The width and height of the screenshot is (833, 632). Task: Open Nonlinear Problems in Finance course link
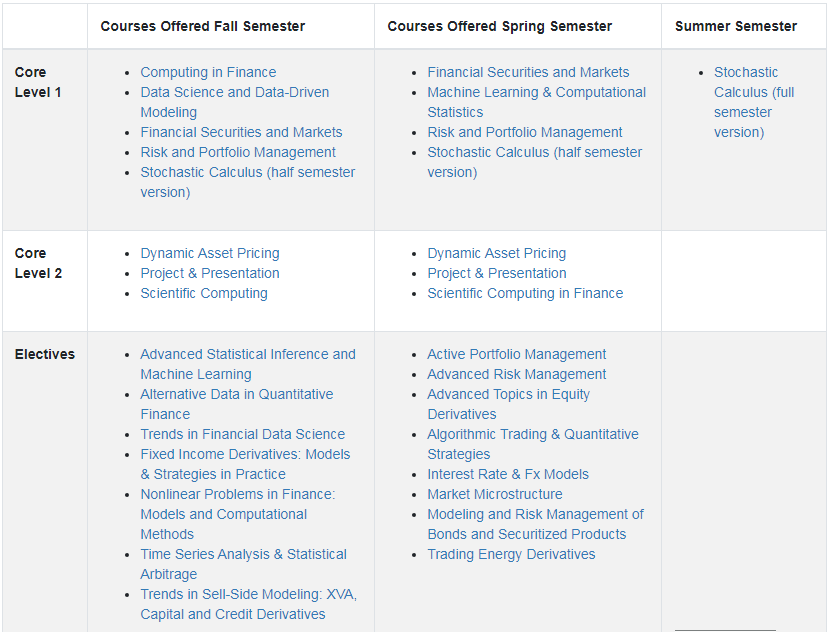pyautogui.click(x=237, y=494)
